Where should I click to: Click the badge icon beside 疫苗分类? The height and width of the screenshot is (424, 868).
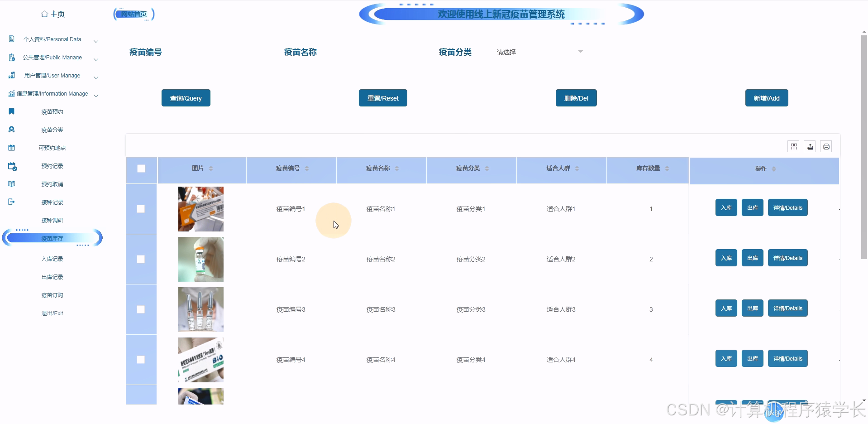(11, 129)
